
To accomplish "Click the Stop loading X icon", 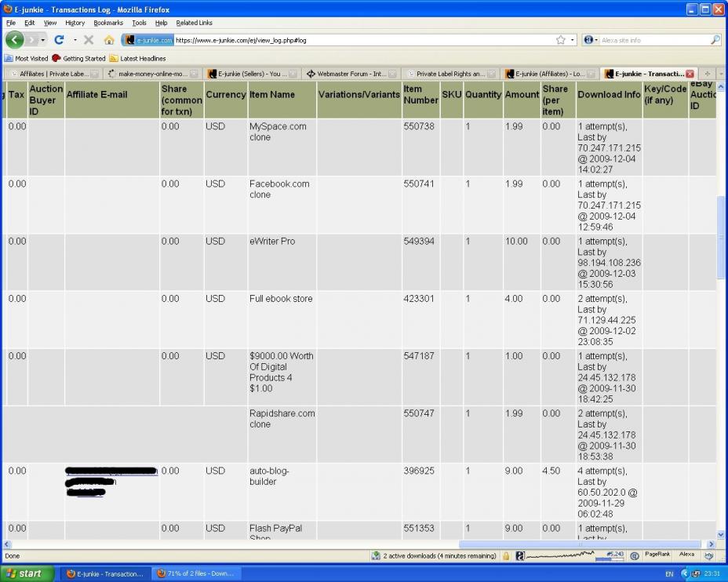I will [x=89, y=40].
